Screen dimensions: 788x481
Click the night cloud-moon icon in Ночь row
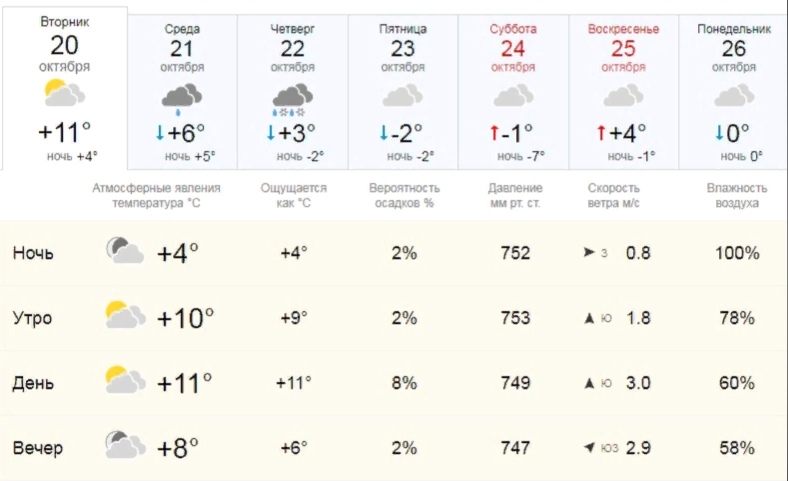coord(124,251)
